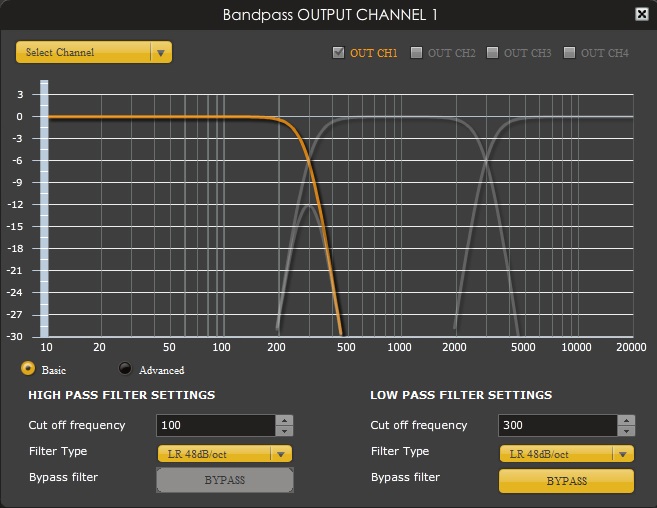This screenshot has width=657, height=508.
Task: Increase high pass cut off frequency with up arrow
Action: click(x=285, y=420)
